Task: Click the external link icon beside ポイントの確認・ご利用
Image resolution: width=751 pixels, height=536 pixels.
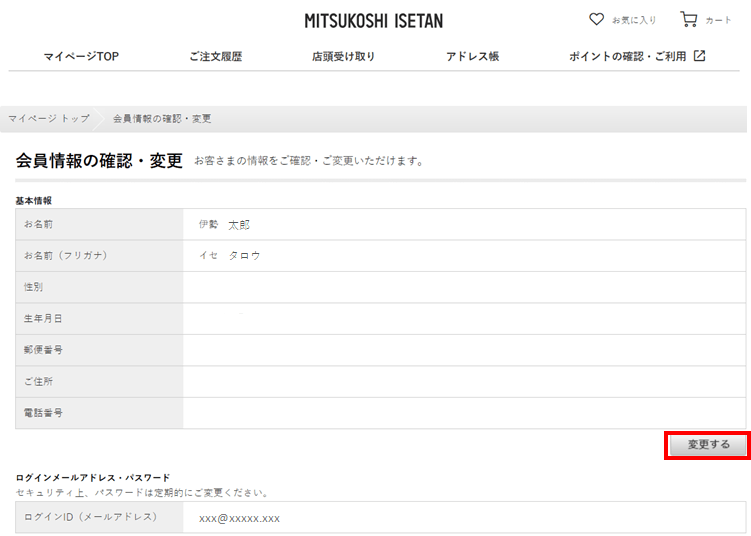Action: 700,56
